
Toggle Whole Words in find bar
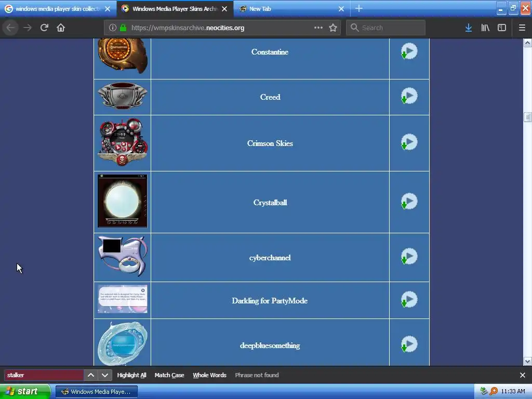210,375
